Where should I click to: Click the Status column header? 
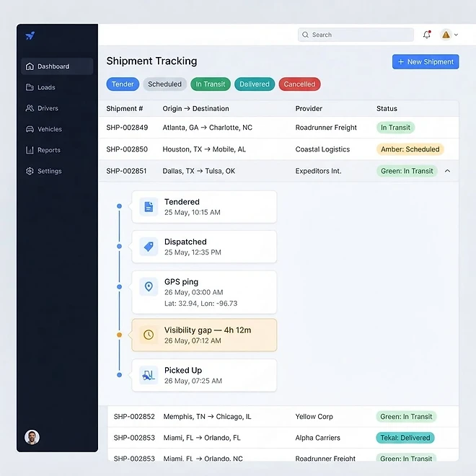387,109
